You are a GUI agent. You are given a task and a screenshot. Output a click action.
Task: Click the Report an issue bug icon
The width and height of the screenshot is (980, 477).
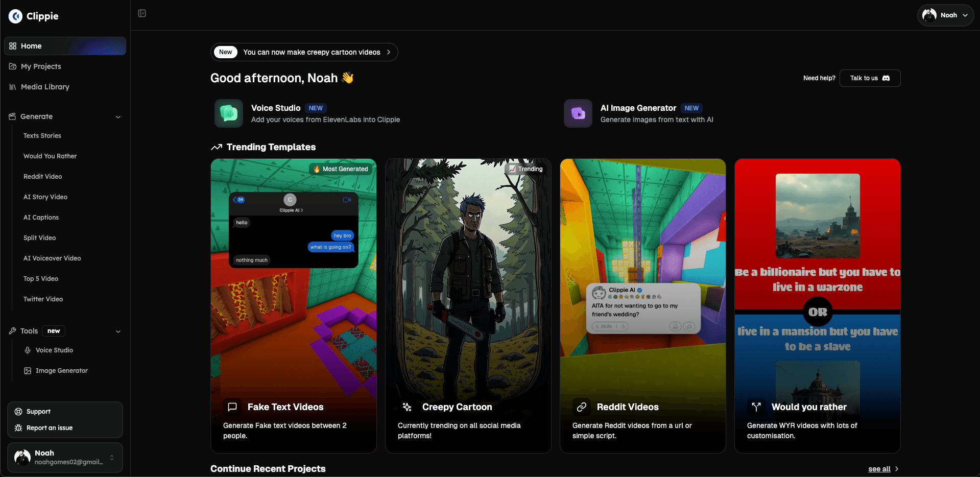click(18, 428)
